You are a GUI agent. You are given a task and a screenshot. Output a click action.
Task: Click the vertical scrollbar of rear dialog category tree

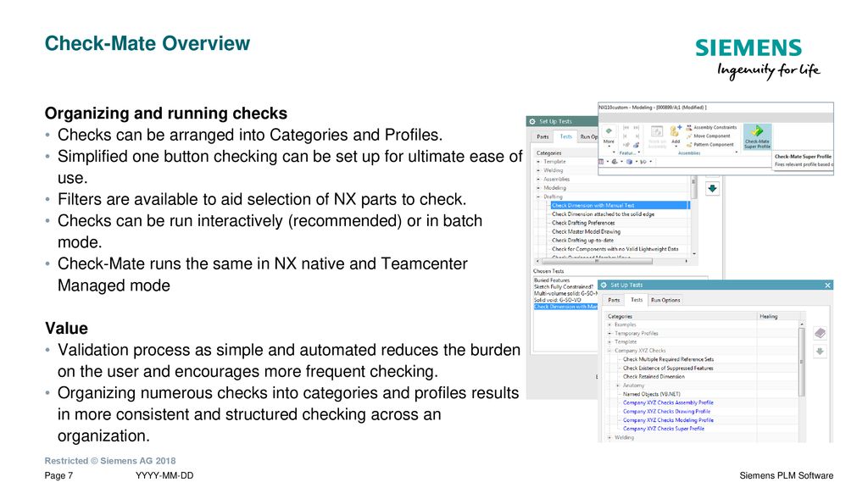click(x=693, y=189)
